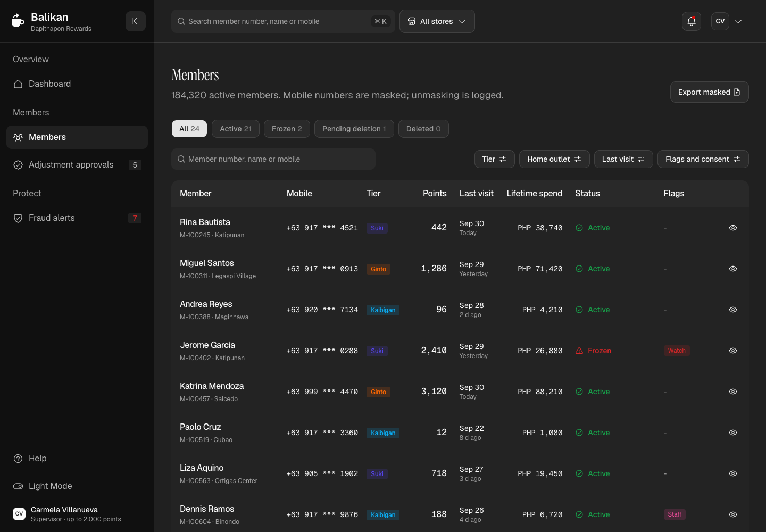Screen dimensions: 766x532
Task: Click the Balikan coffee cup logo
Action: click(x=18, y=21)
